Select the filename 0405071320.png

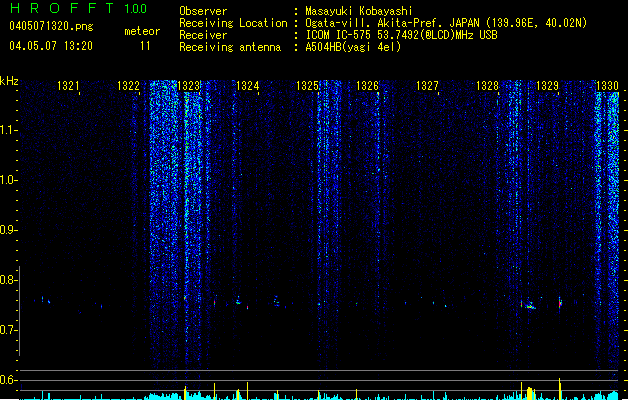(51, 26)
